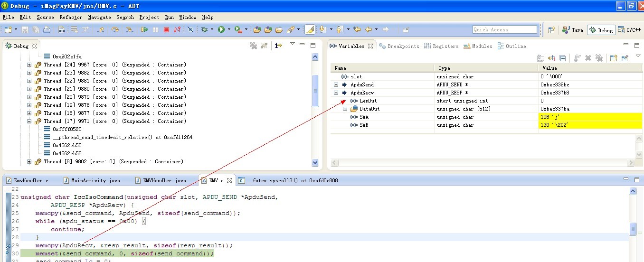Click the green Run launch icon
This screenshot has width=644, height=262.
click(x=221, y=29)
